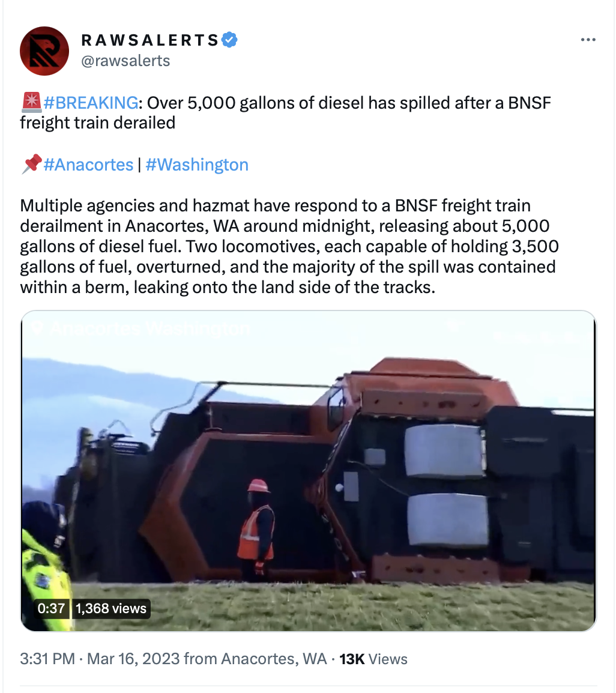Click the pushpin emoji before #Anacortes
Image resolution: width=616 pixels, height=693 pixels.
[x=31, y=164]
